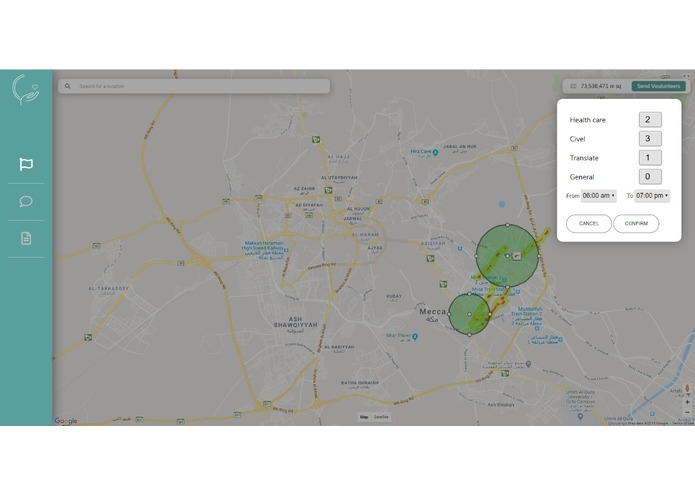This screenshot has width=695, height=494.
Task: Click the Hira Cave map marker
Action: click(x=435, y=152)
